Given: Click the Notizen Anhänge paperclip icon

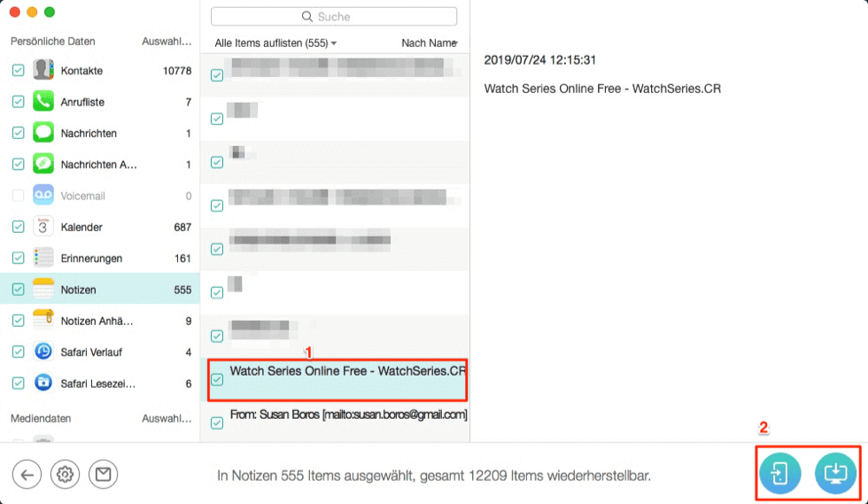Looking at the screenshot, I should pyautogui.click(x=43, y=321).
